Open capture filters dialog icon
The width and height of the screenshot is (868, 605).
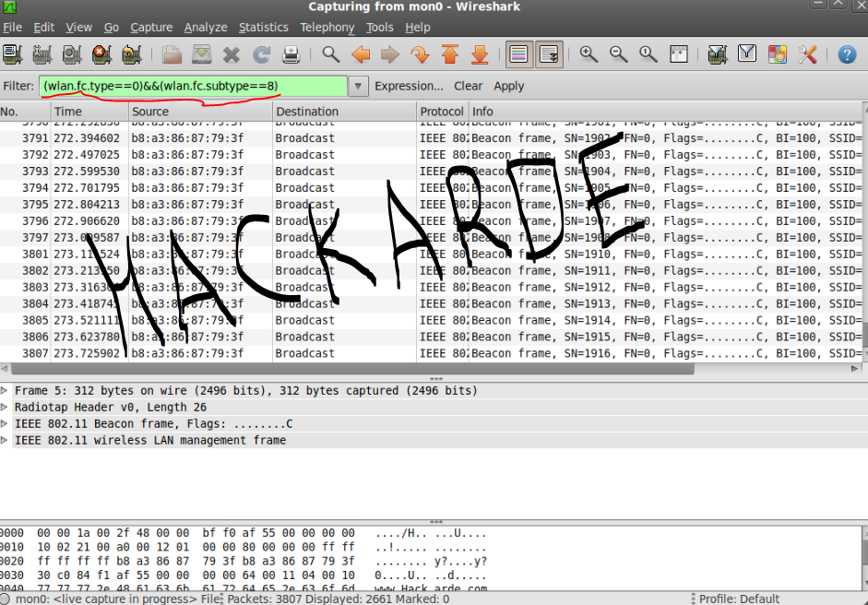pyautogui.click(x=718, y=54)
